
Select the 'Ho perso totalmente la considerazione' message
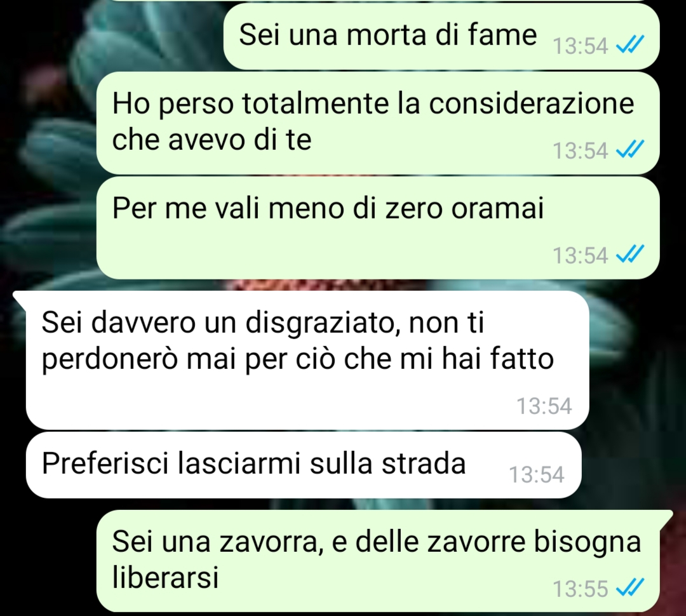pos(377,123)
